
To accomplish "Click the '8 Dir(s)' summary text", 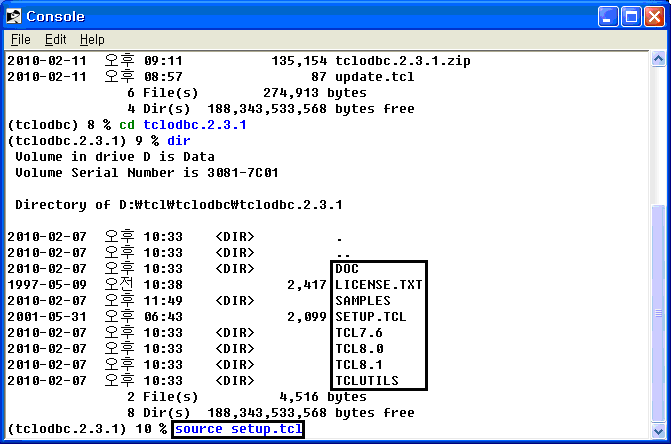I will pyautogui.click(x=159, y=413).
